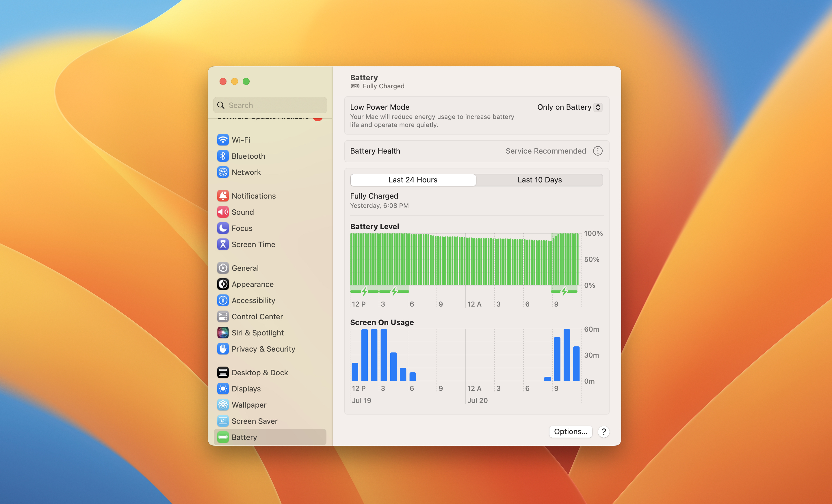Click the tallest Screen On Usage bar near 9 AM
This screenshot has height=504, width=832.
[567, 355]
